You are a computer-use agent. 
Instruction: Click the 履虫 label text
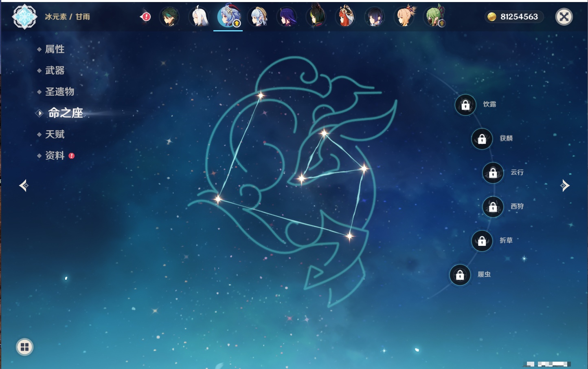point(484,274)
